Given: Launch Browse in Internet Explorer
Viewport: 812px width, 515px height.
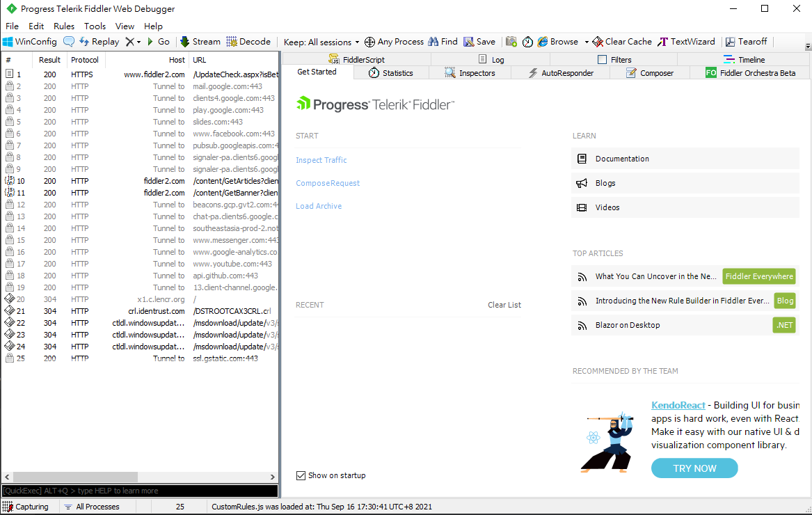Looking at the screenshot, I should click(x=558, y=42).
